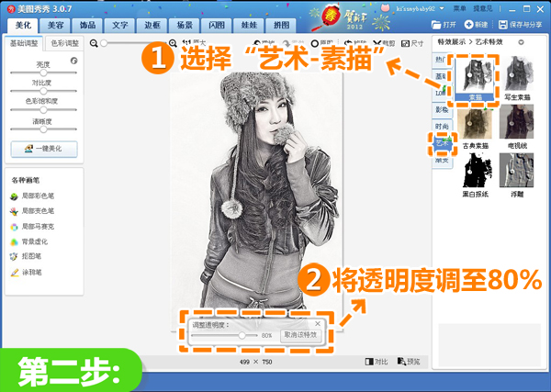
Task: Switch to the 美容 tab
Action: pos(55,26)
